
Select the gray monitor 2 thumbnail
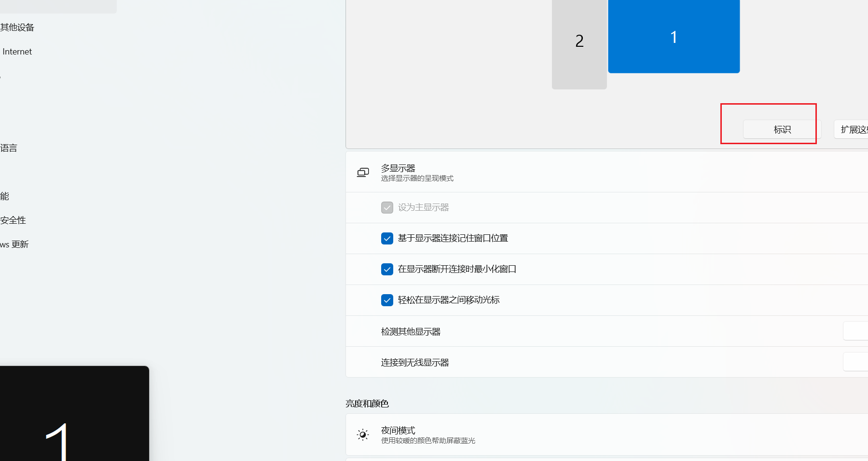point(579,43)
